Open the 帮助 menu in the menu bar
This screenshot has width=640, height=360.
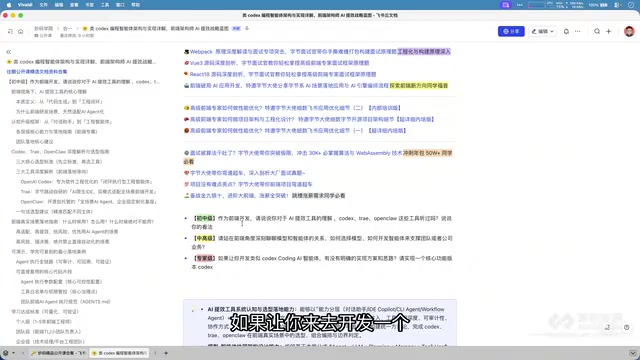[136, 5]
